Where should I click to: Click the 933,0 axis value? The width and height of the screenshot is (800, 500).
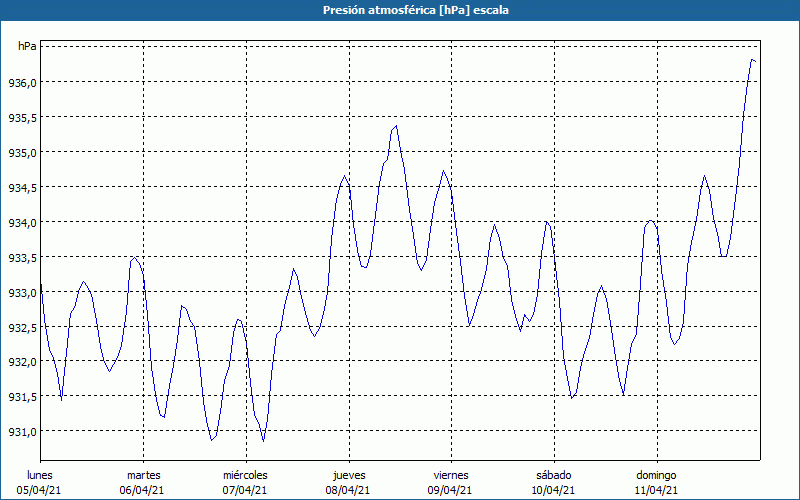23,292
